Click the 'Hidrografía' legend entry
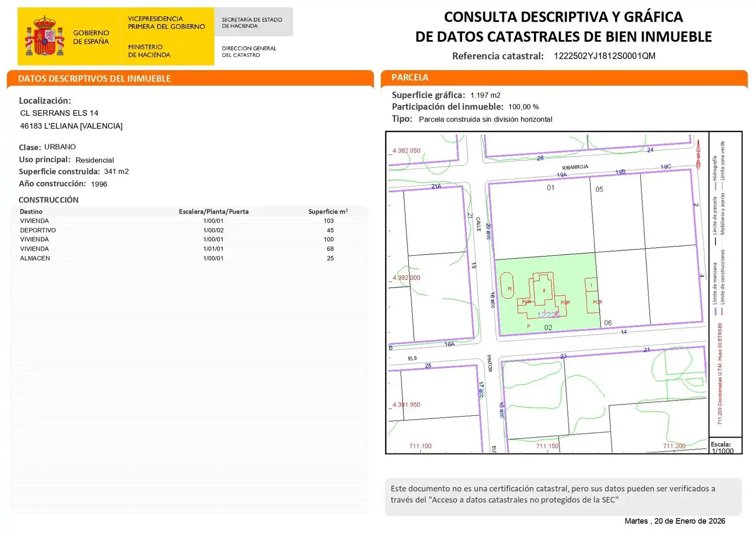 click(x=714, y=173)
